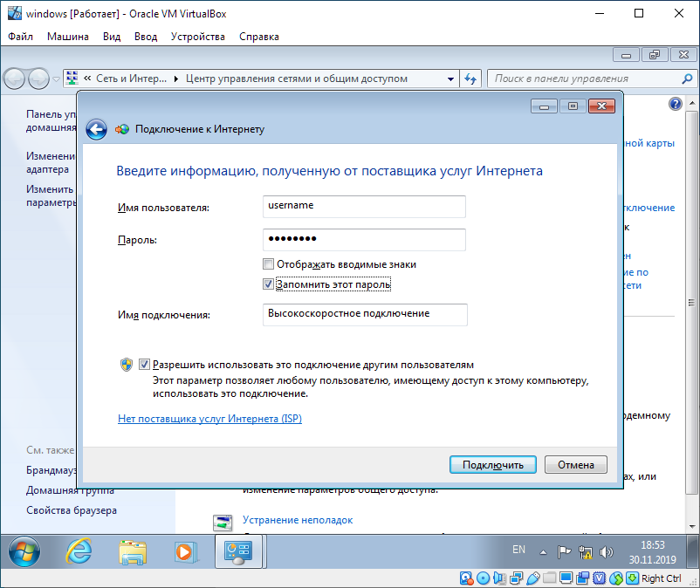Open the Справка menu
Image resolution: width=700 pixels, height=588 pixels.
click(x=259, y=37)
